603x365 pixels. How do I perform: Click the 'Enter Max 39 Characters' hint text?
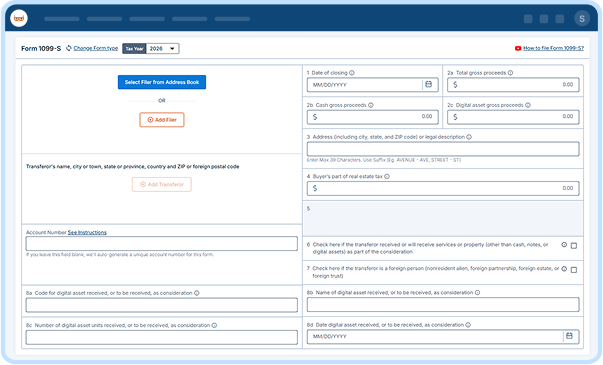(x=383, y=160)
